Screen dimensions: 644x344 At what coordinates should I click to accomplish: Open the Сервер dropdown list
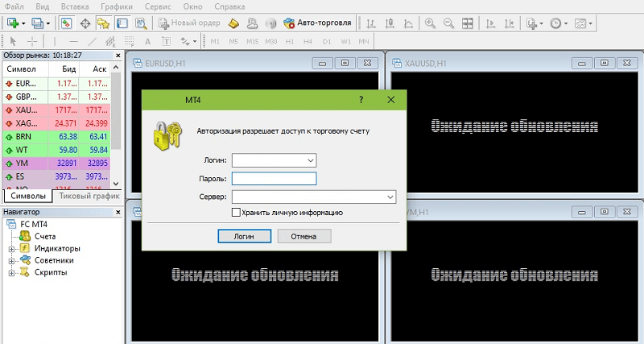390,197
